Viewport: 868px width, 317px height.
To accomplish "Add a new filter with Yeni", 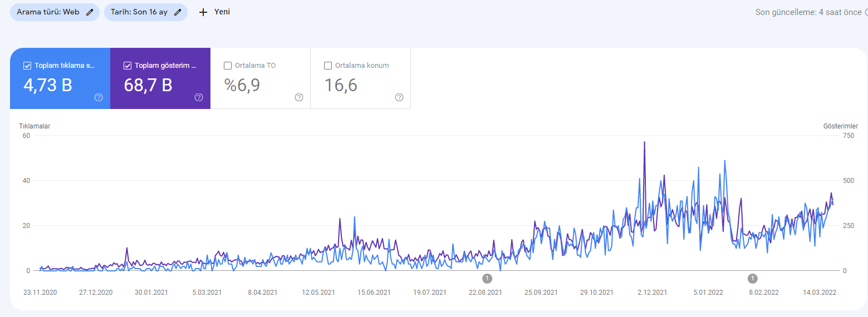I will (214, 12).
